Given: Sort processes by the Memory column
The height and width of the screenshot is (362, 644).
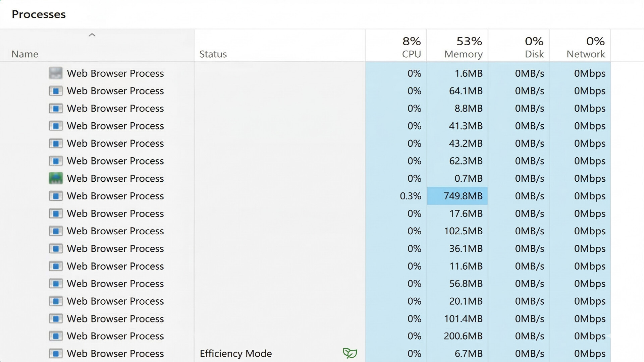Looking at the screenshot, I should coord(463,54).
